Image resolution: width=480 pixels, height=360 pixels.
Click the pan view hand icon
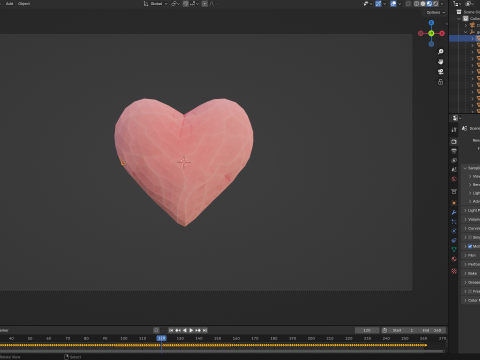click(441, 62)
